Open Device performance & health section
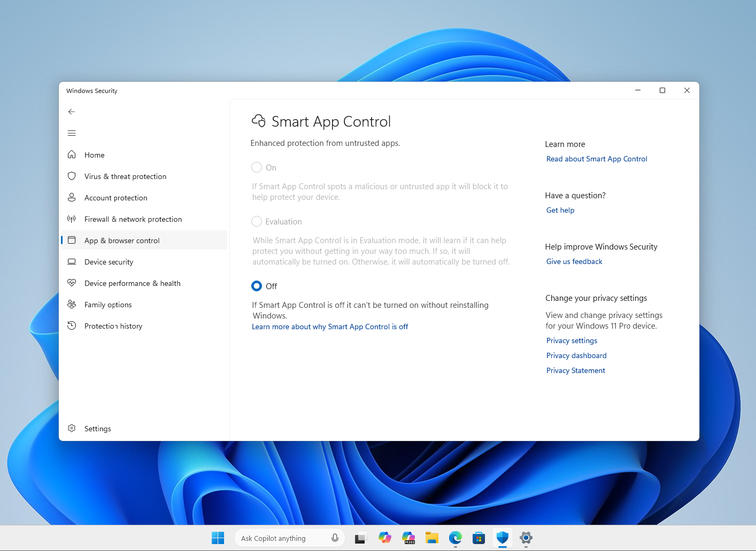The height and width of the screenshot is (551, 756). [x=132, y=283]
